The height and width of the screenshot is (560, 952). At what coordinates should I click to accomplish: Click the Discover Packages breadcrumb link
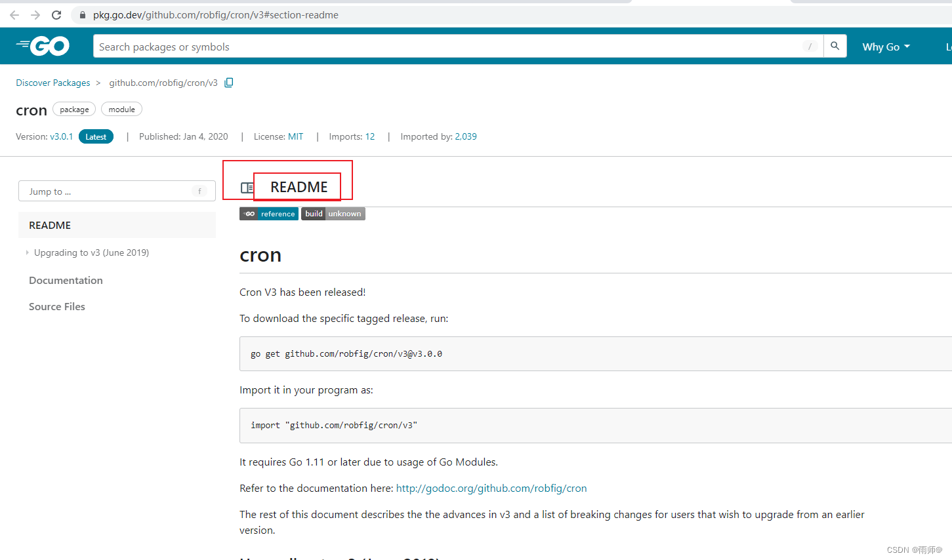point(52,83)
